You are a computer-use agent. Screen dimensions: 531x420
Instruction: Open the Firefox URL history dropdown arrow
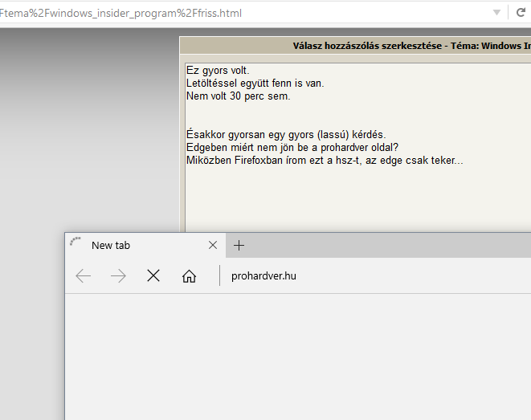click(x=496, y=13)
